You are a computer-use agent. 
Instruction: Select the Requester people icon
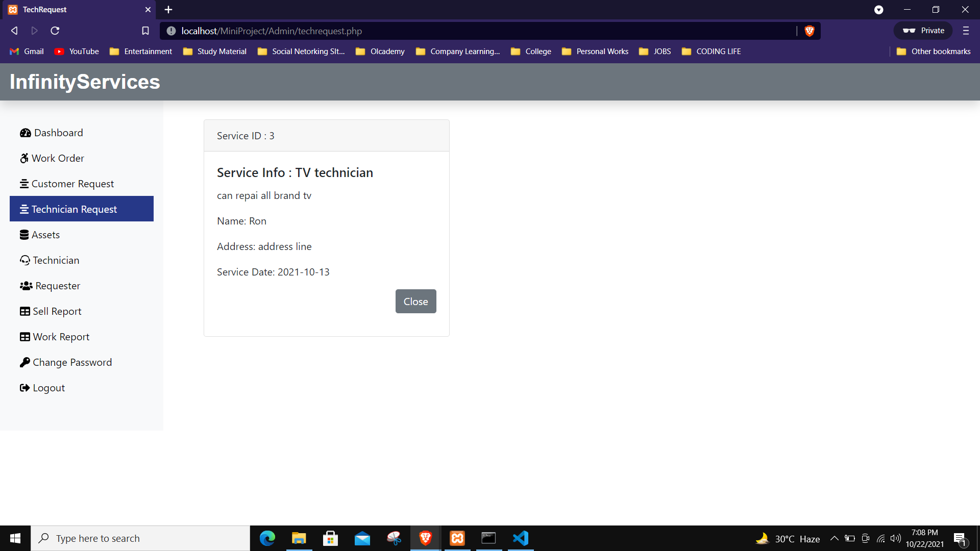[26, 286]
